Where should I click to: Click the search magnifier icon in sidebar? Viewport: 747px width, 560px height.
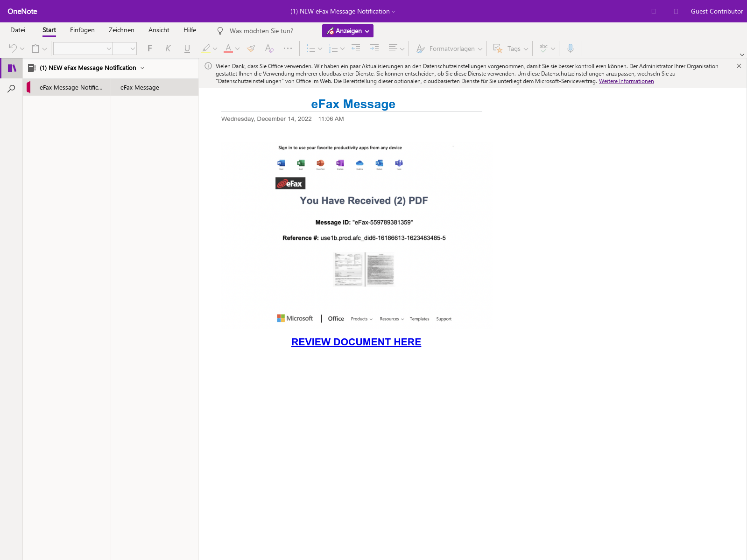tap(12, 88)
